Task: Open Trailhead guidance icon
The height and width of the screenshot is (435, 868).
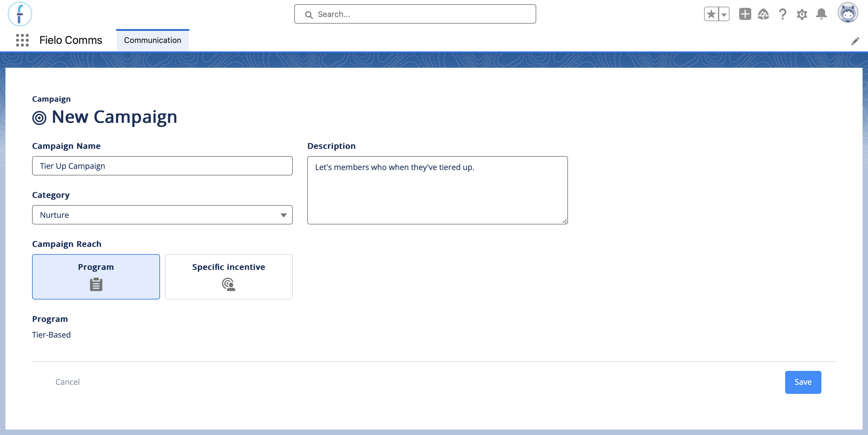Action: coord(763,14)
